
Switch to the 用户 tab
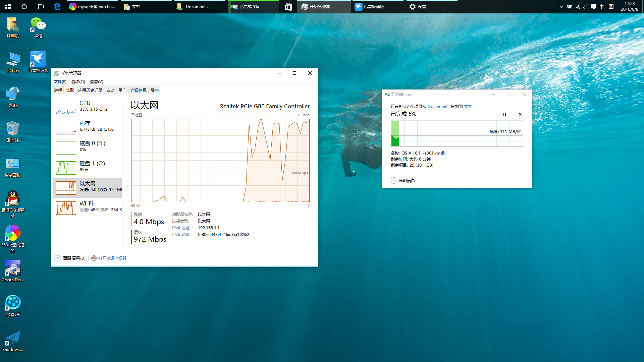(122, 90)
